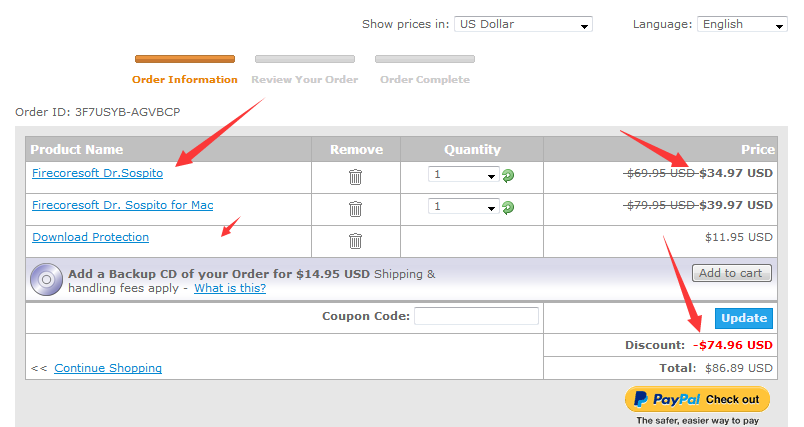Screen dimensions: 804x427
Task: Refresh quantity for Dr. Sospito for Mac
Action: click(x=508, y=208)
